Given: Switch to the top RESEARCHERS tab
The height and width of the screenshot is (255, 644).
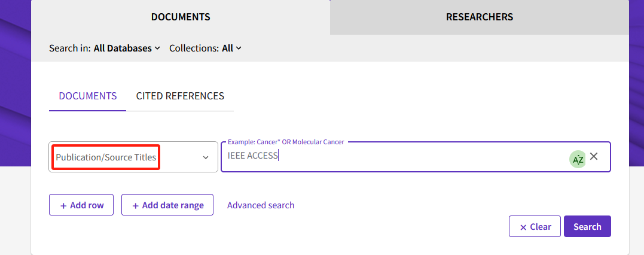Looking at the screenshot, I should coord(480,17).
